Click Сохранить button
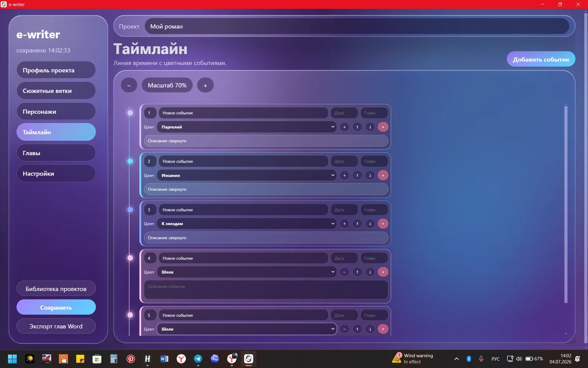 pos(56,307)
